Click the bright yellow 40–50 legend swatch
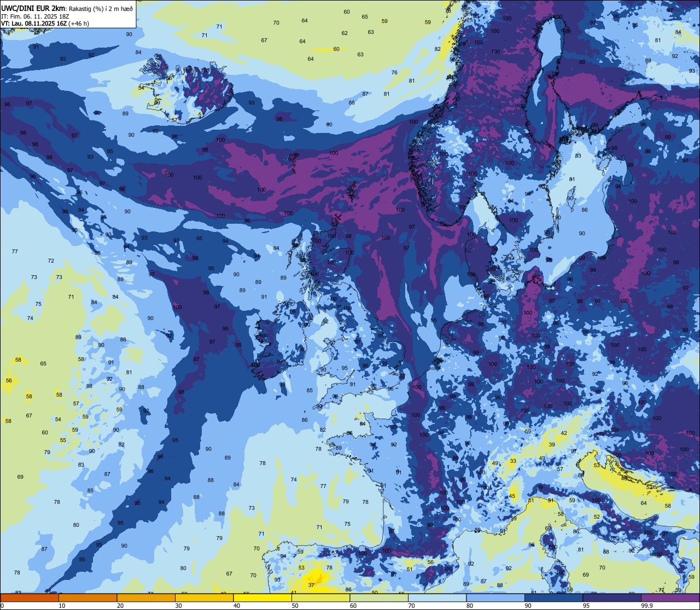This screenshot has height=610, width=700. tap(262, 597)
